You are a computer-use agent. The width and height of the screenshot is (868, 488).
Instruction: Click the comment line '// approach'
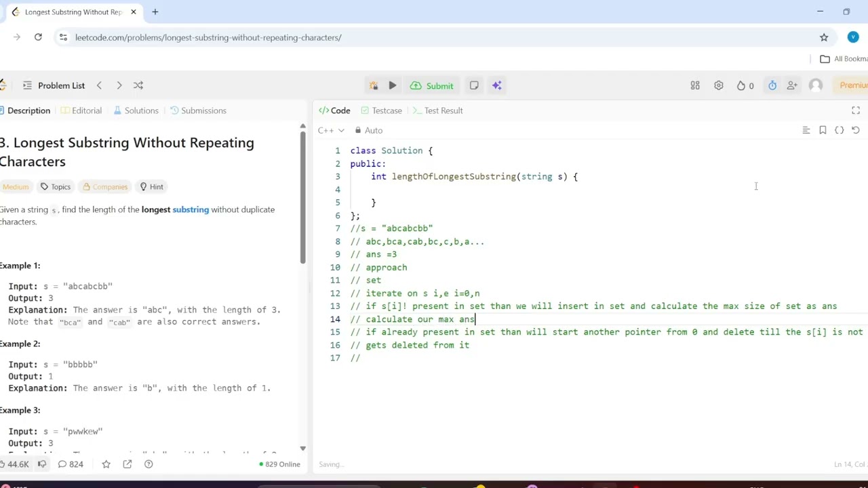tap(378, 267)
